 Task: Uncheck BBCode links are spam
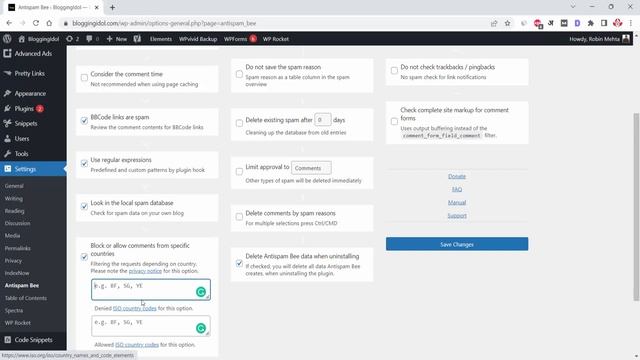[x=84, y=120]
